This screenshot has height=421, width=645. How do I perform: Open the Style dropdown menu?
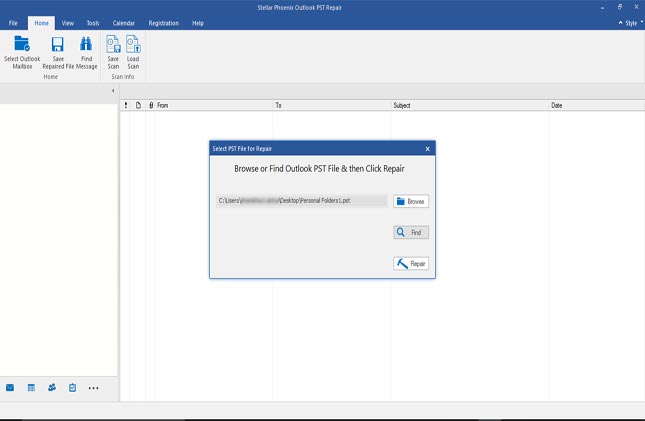[x=630, y=22]
